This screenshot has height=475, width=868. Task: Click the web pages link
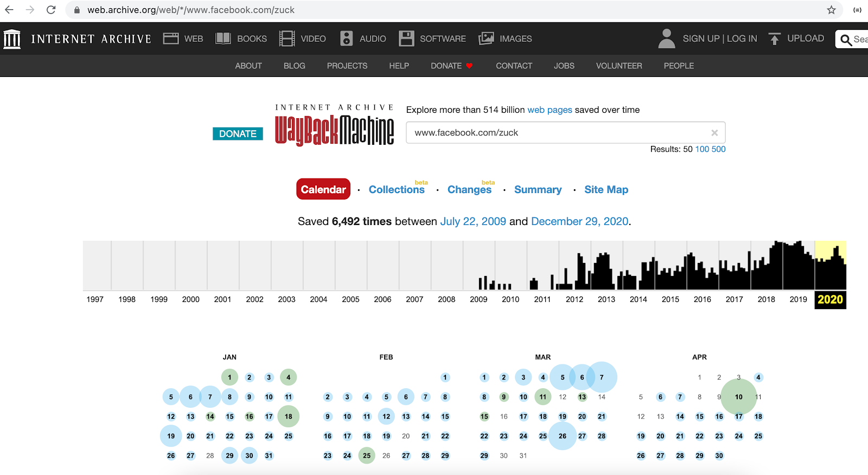(x=550, y=110)
